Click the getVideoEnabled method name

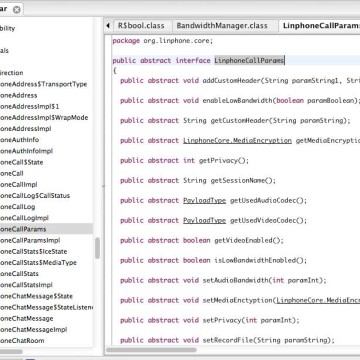tap(243, 241)
